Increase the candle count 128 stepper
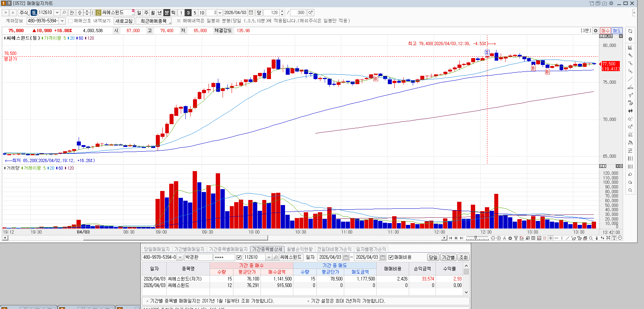This screenshot has height=309, width=644. point(282,11)
